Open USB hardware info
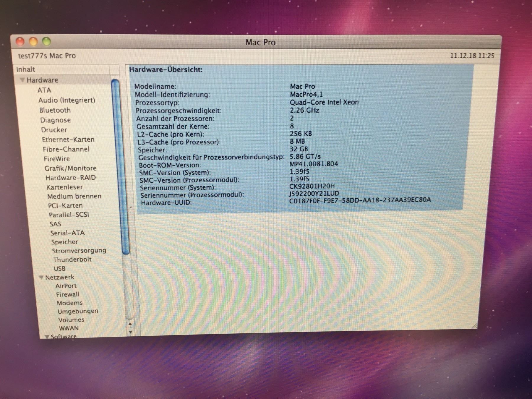 59,269
